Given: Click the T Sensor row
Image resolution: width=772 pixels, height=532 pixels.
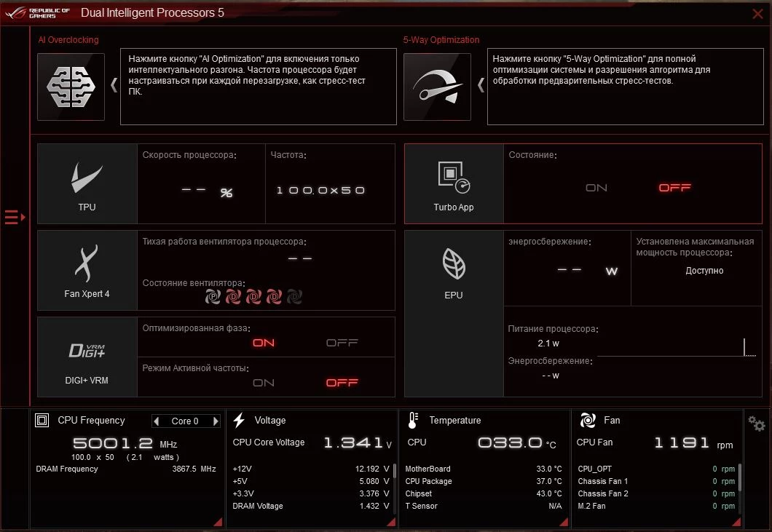Looking at the screenshot, I should (484, 506).
